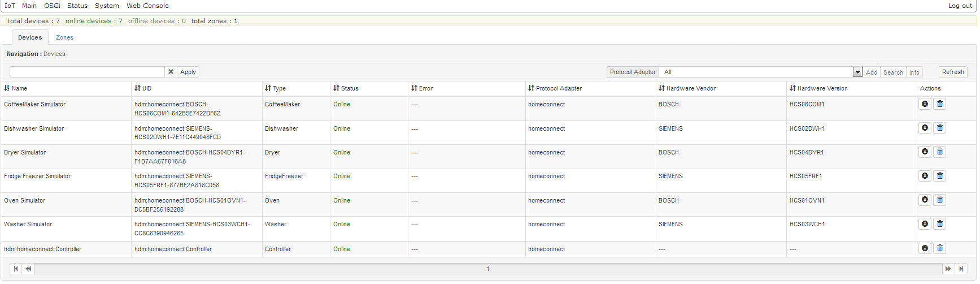Delete hdm:homeconnect:Controller with trash icon

click(x=940, y=248)
